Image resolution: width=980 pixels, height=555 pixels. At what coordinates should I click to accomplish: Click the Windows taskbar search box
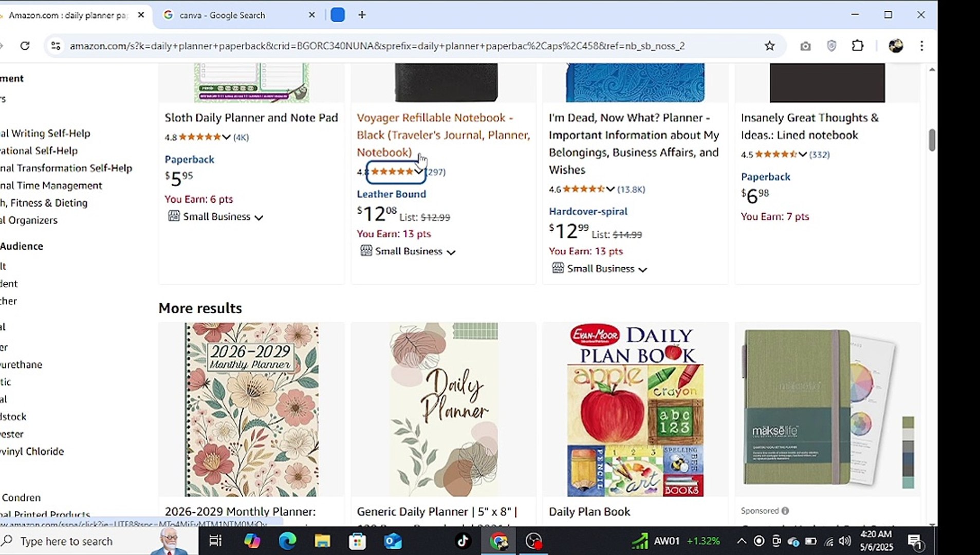tap(98, 541)
